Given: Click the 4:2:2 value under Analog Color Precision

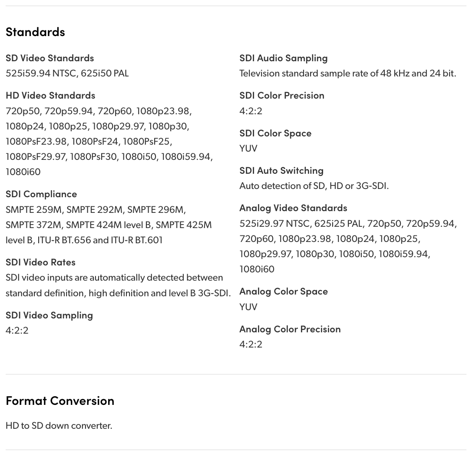Looking at the screenshot, I should point(251,344).
